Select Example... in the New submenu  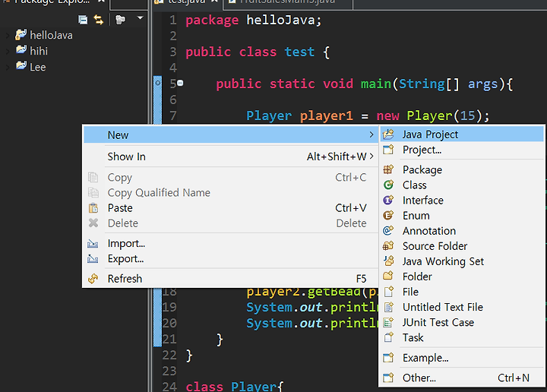pyautogui.click(x=462, y=358)
